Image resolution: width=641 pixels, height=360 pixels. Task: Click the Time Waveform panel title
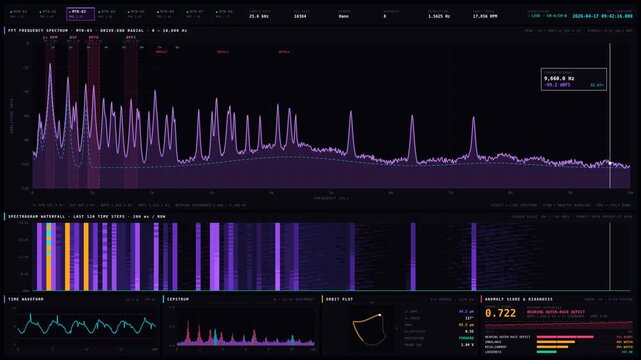click(26, 299)
